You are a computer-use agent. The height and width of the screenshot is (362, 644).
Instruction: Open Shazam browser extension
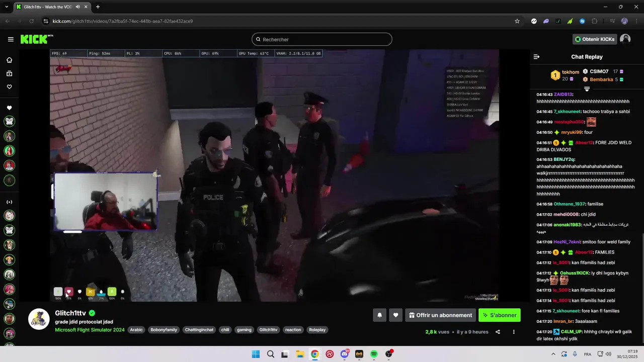pyautogui.click(x=582, y=21)
